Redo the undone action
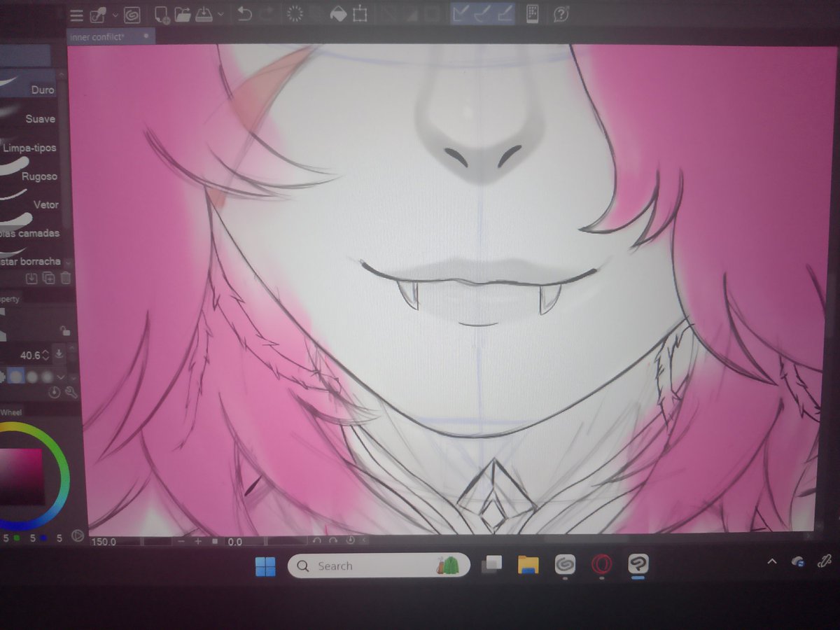 click(x=267, y=14)
